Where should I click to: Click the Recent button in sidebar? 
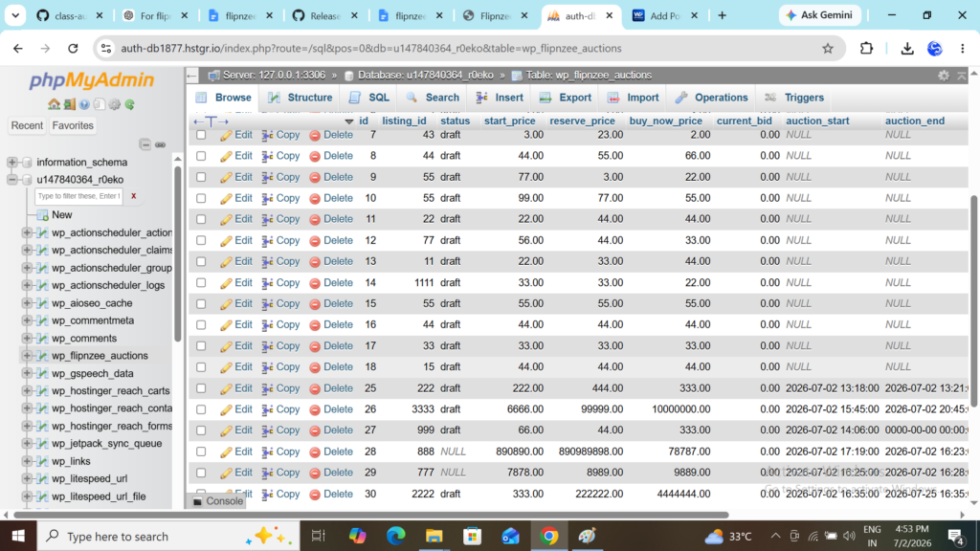(x=27, y=125)
